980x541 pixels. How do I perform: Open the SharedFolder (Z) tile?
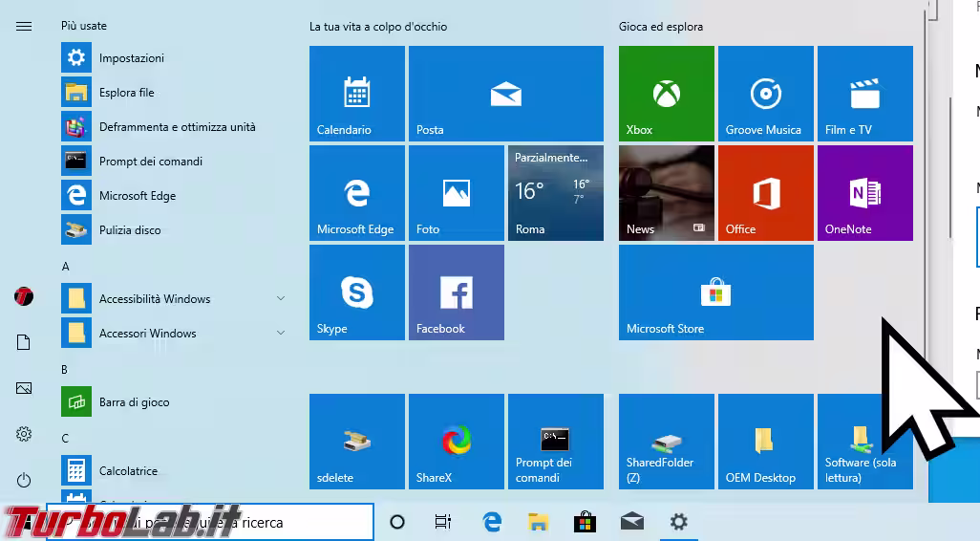click(667, 441)
